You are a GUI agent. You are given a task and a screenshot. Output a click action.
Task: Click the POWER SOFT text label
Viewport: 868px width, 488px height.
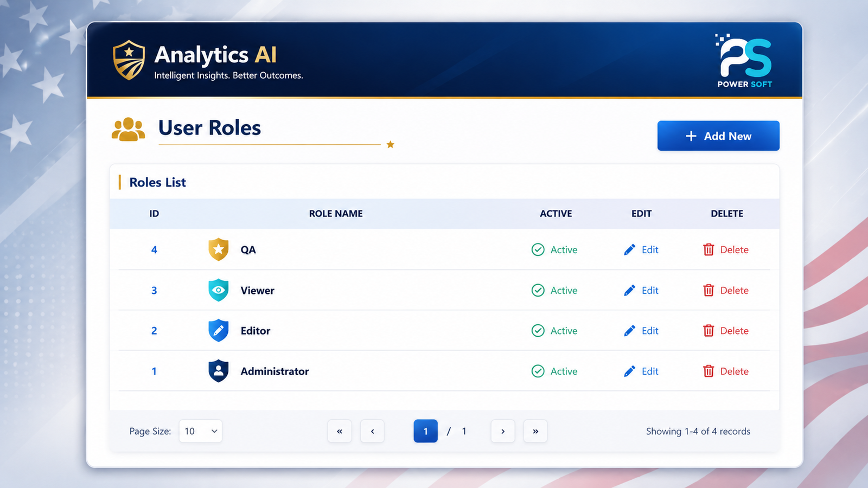(745, 84)
